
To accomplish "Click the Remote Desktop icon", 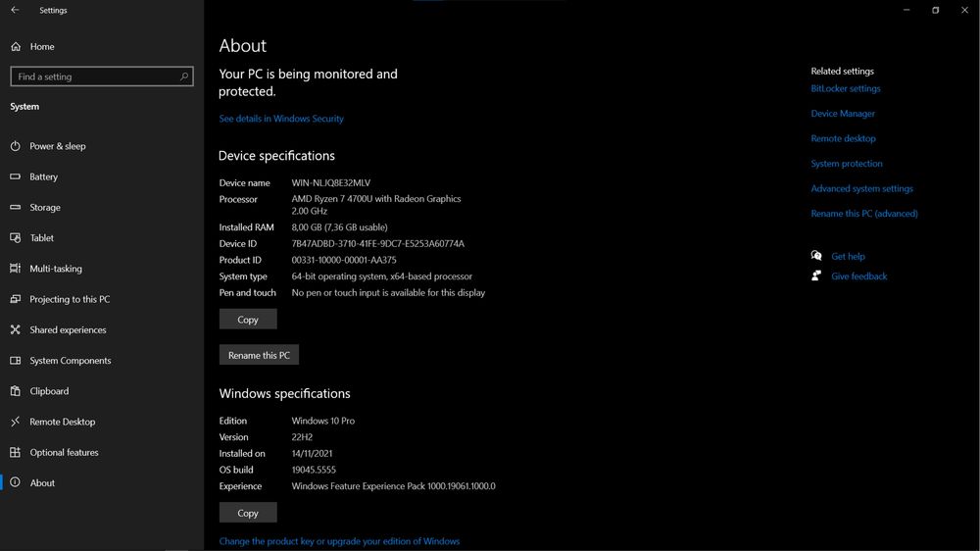I will pos(15,422).
